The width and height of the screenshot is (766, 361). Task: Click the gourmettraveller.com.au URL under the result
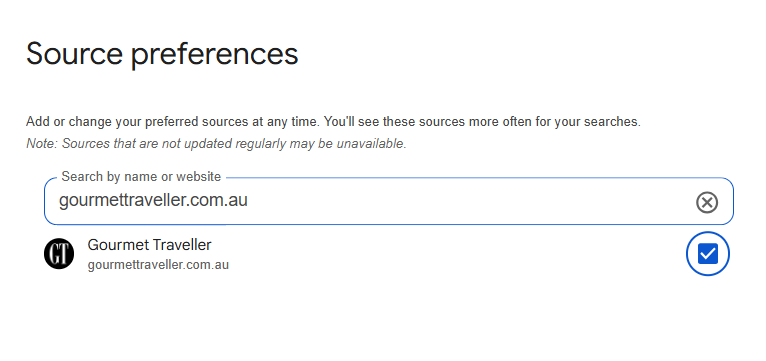tap(158, 265)
